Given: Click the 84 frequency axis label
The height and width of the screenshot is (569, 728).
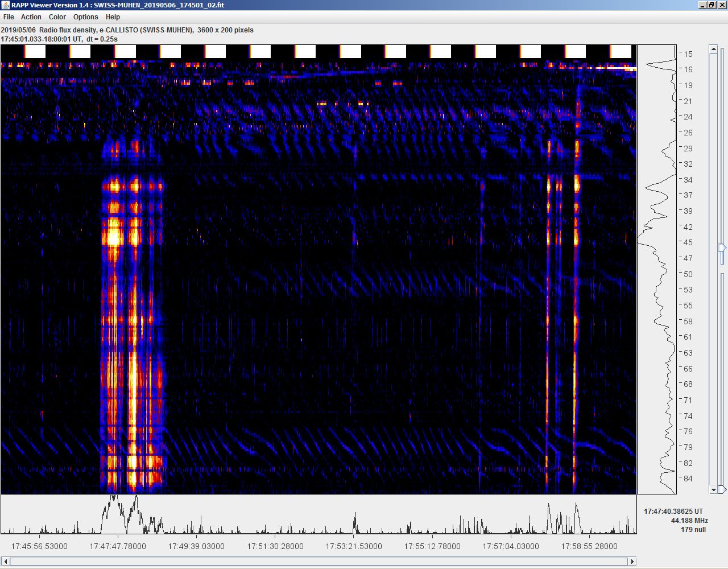Looking at the screenshot, I should click(688, 479).
